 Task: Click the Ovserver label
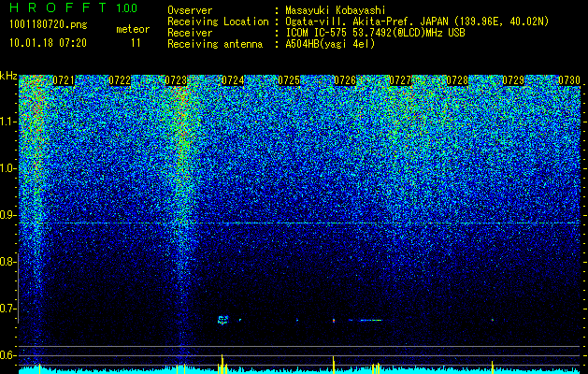[190, 10]
